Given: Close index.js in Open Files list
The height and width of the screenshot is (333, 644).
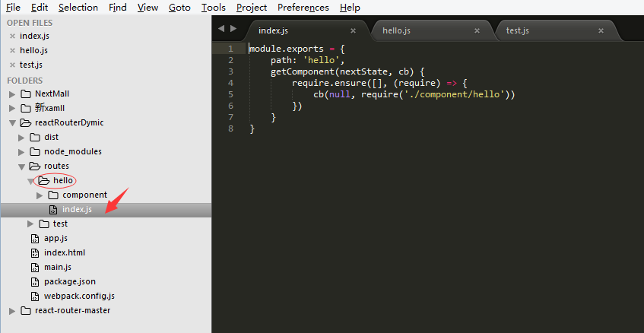Looking at the screenshot, I should click(x=12, y=36).
